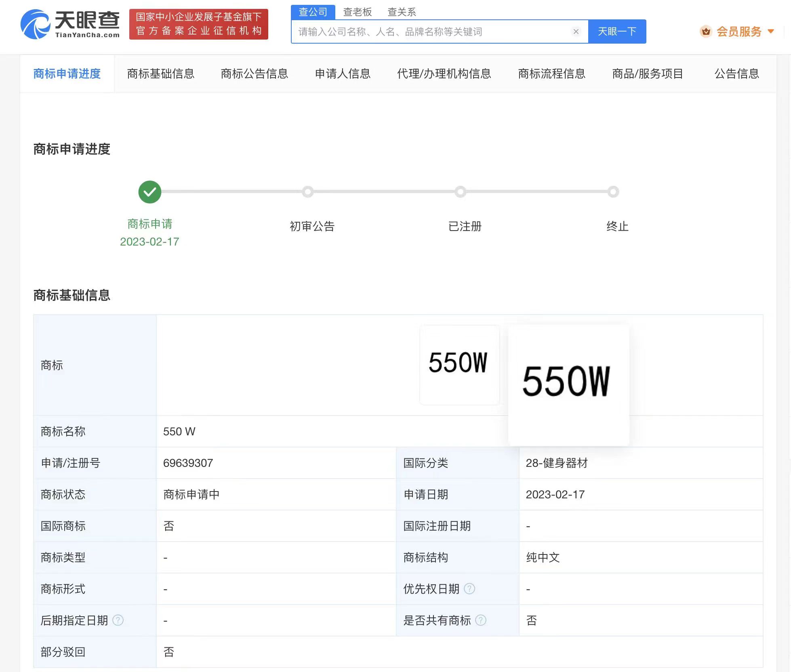This screenshot has width=791, height=672.
Task: Select the 纯中文 structure value
Action: click(x=543, y=557)
